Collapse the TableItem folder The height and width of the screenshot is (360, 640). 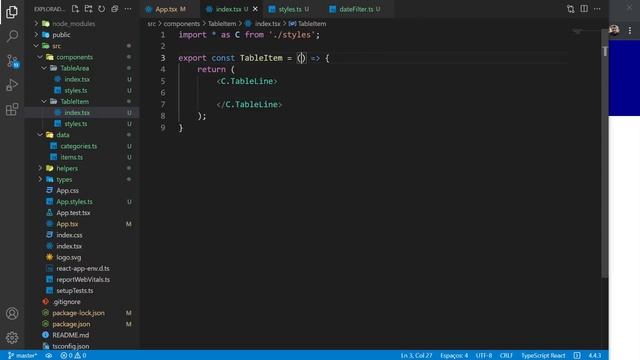(x=74, y=101)
